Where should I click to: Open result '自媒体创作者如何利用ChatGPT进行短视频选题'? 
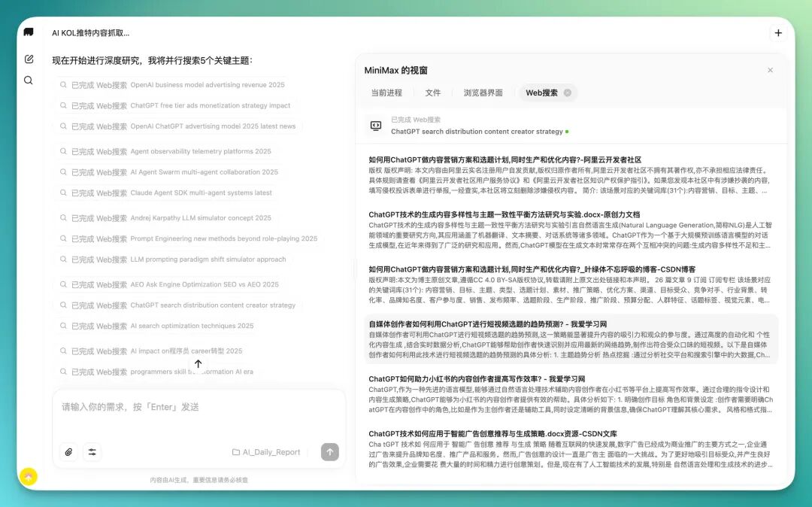[487, 324]
